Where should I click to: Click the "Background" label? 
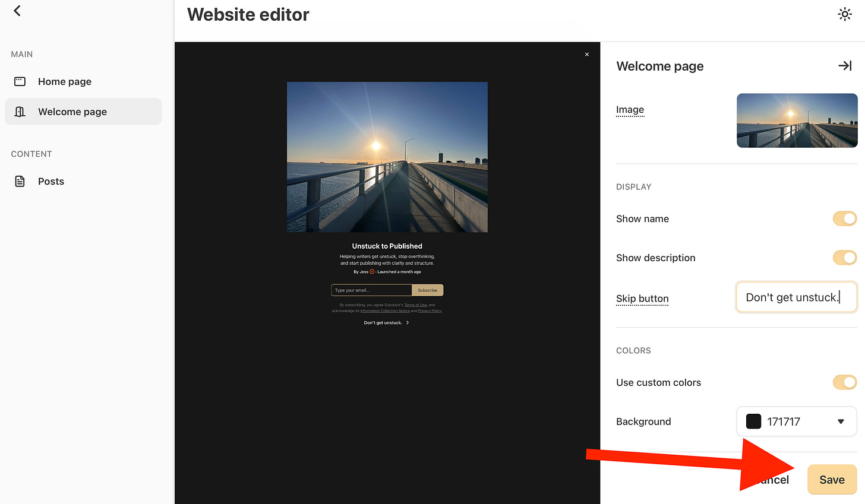(643, 421)
